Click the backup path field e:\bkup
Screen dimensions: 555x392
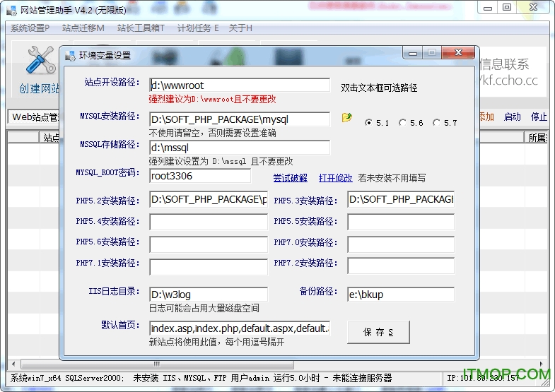pos(401,295)
